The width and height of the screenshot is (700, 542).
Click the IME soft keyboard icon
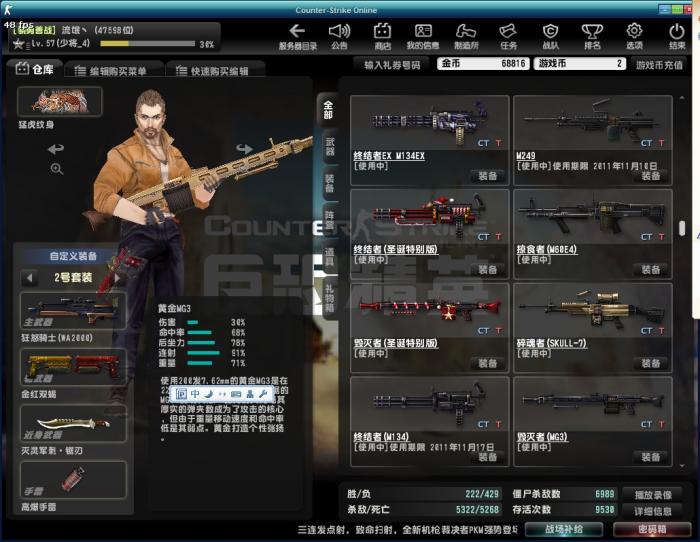pyautogui.click(x=236, y=394)
